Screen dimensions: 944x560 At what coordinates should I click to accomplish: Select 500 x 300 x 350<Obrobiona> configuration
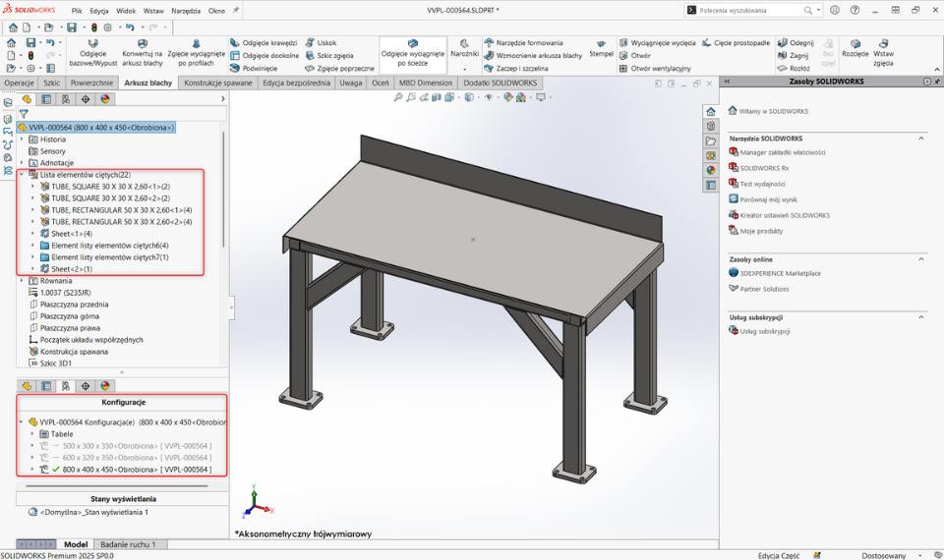[x=138, y=446]
